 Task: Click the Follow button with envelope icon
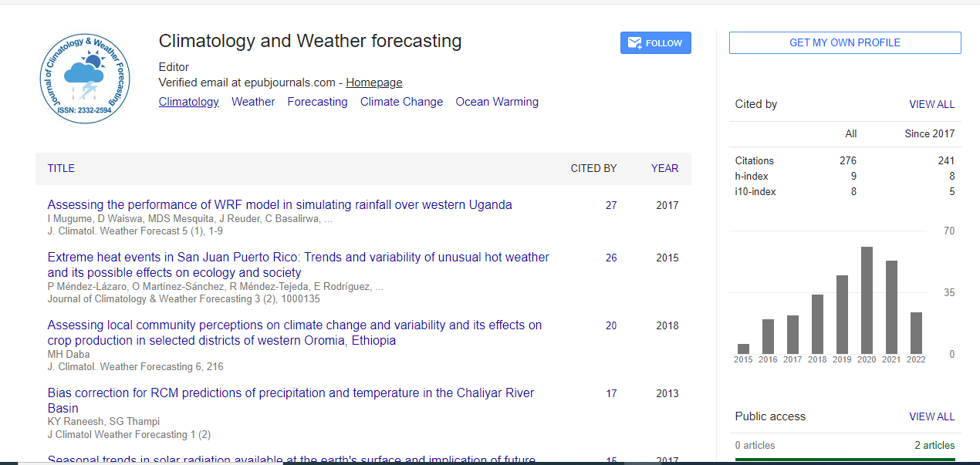[655, 43]
